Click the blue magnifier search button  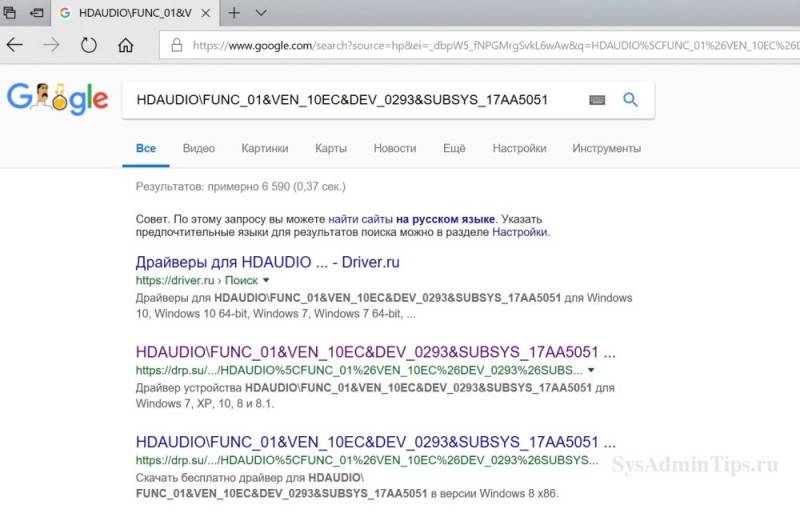tap(630, 100)
